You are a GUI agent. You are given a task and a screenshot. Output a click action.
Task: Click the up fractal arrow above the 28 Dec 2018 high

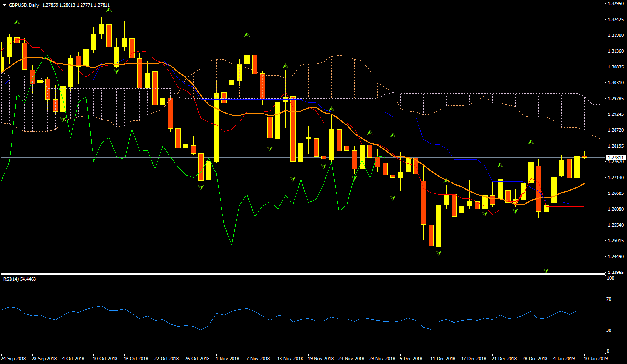tap(531, 142)
